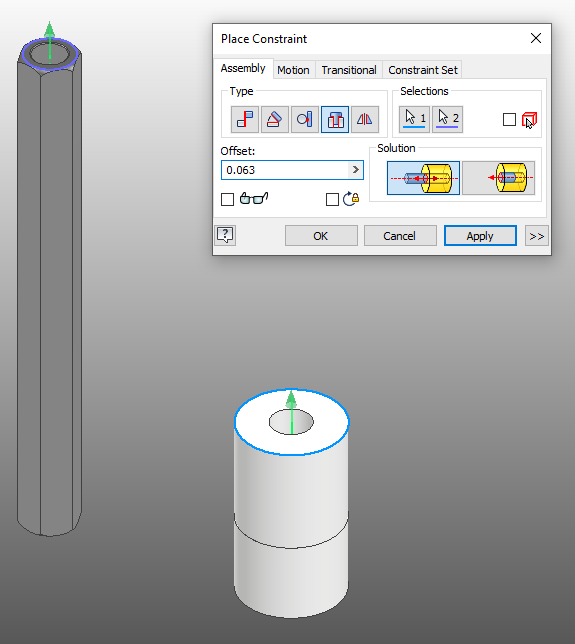Click the Pick part first icon
The height and width of the screenshot is (644, 575).
click(529, 120)
